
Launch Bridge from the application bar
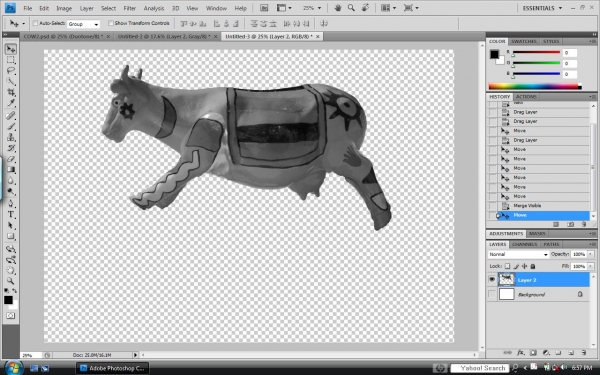point(264,8)
